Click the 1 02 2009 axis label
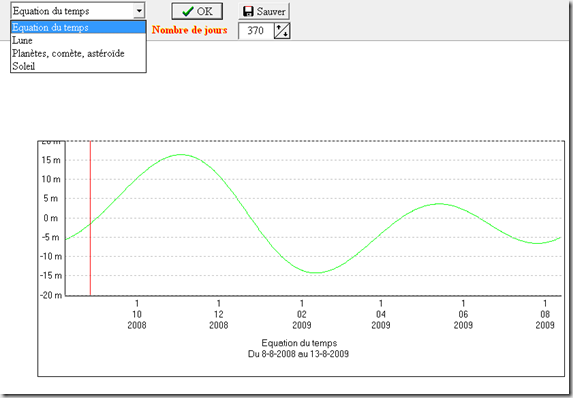This screenshot has height=398, width=573. pos(301,314)
